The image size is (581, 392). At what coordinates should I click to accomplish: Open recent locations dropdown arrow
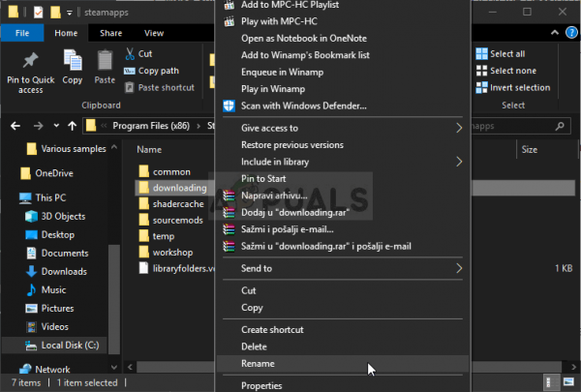tap(56, 126)
